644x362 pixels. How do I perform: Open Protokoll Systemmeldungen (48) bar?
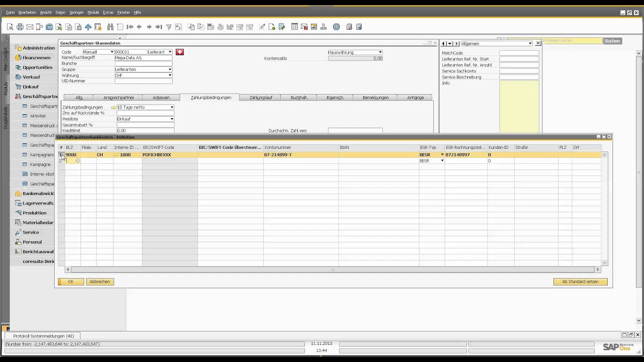pos(44,336)
